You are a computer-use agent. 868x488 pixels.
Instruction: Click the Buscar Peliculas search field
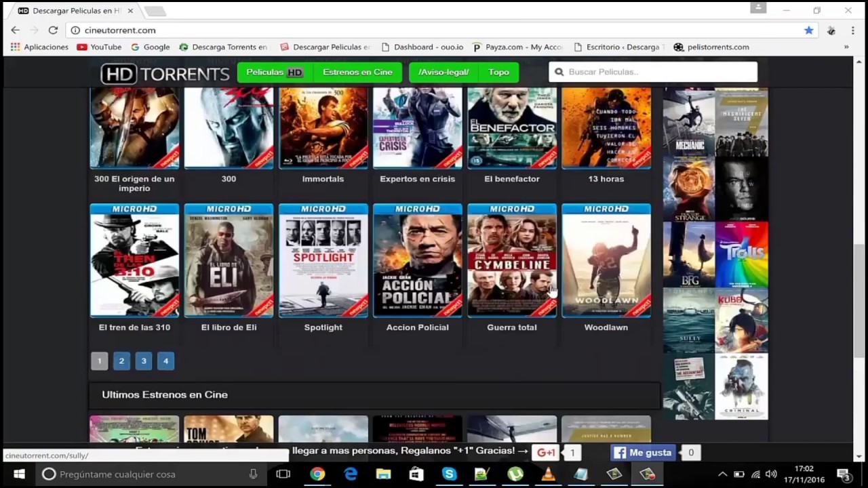click(653, 72)
